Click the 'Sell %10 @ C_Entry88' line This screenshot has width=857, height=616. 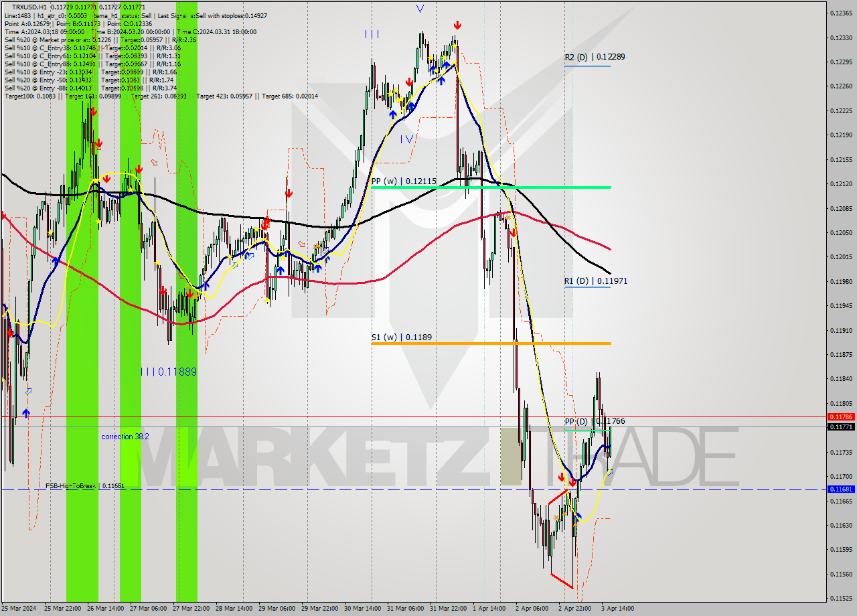click(92, 64)
